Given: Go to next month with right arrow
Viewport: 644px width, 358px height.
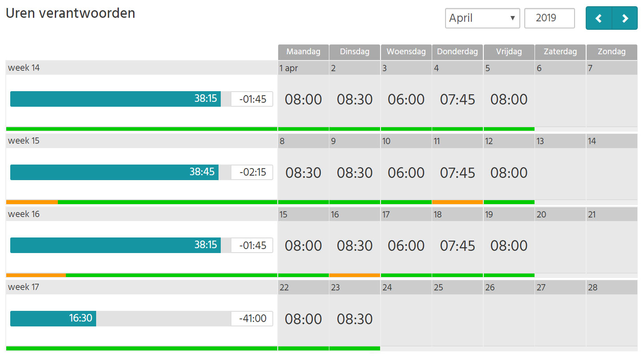Looking at the screenshot, I should coord(625,18).
